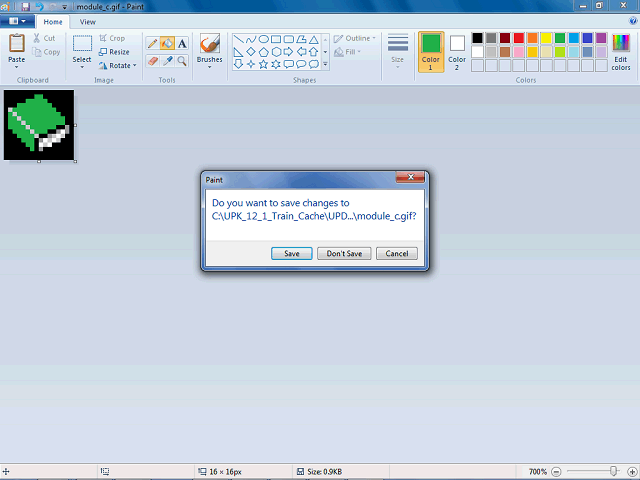Select the Pencil tool
Screen dimensions: 640x480
click(x=152, y=43)
